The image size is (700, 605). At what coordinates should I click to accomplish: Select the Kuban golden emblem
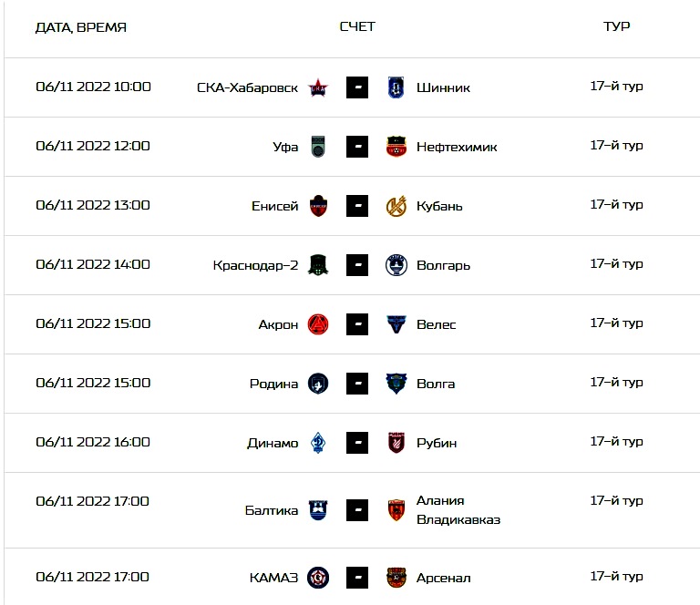pos(396,206)
